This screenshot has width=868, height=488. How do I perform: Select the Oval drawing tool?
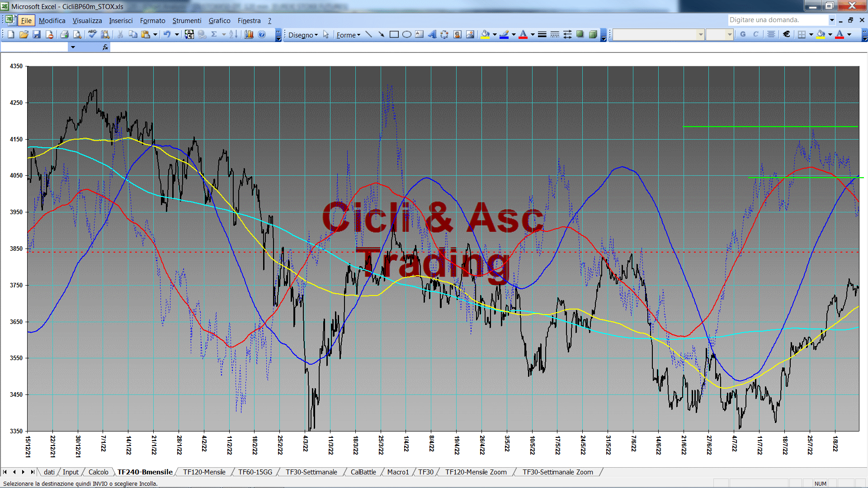click(407, 35)
